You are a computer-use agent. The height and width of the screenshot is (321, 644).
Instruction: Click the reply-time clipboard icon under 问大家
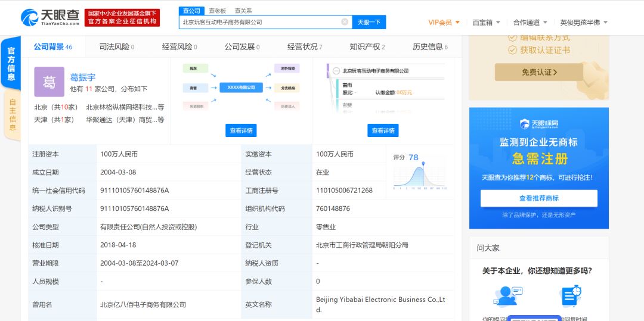pos(570,296)
